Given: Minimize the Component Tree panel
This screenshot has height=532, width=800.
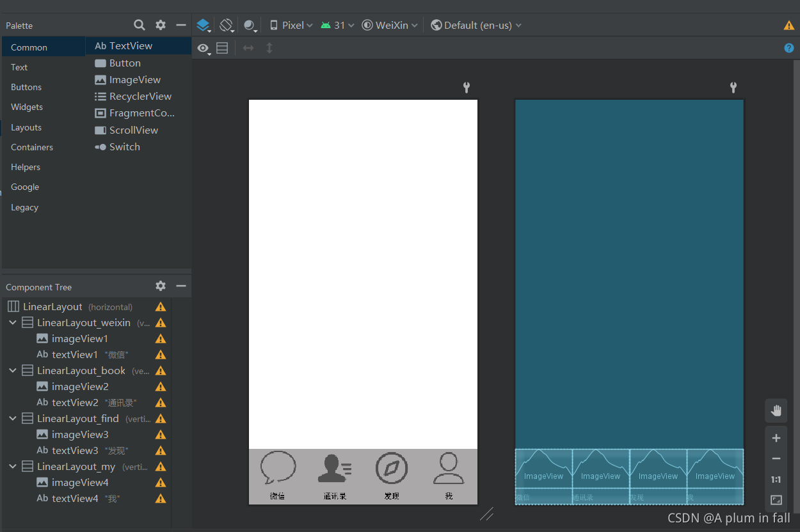Looking at the screenshot, I should pyautogui.click(x=181, y=286).
